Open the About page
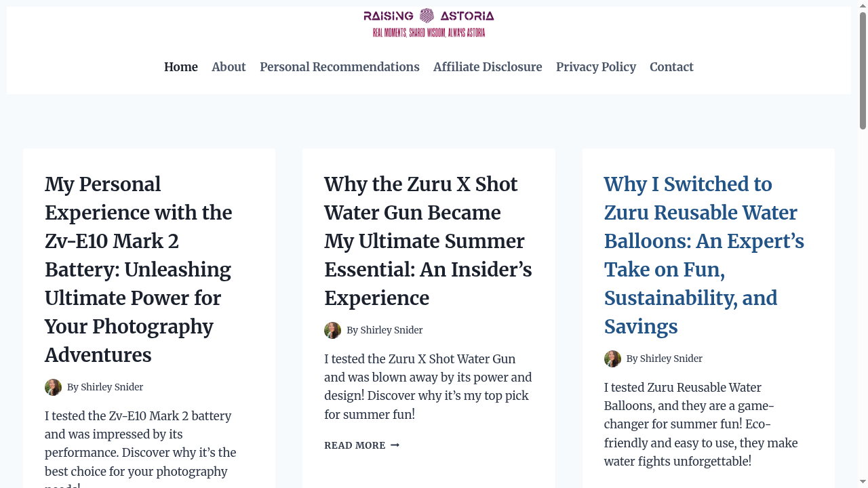 click(229, 66)
